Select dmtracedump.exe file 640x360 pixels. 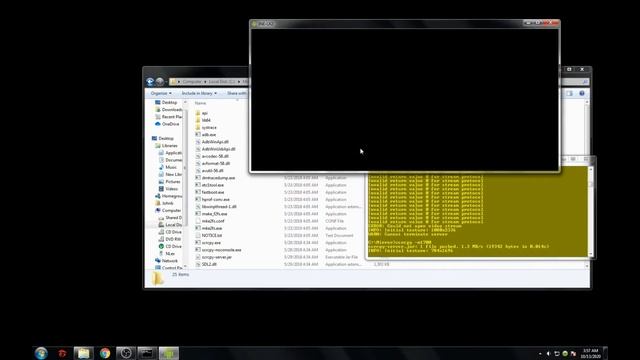[218, 178]
